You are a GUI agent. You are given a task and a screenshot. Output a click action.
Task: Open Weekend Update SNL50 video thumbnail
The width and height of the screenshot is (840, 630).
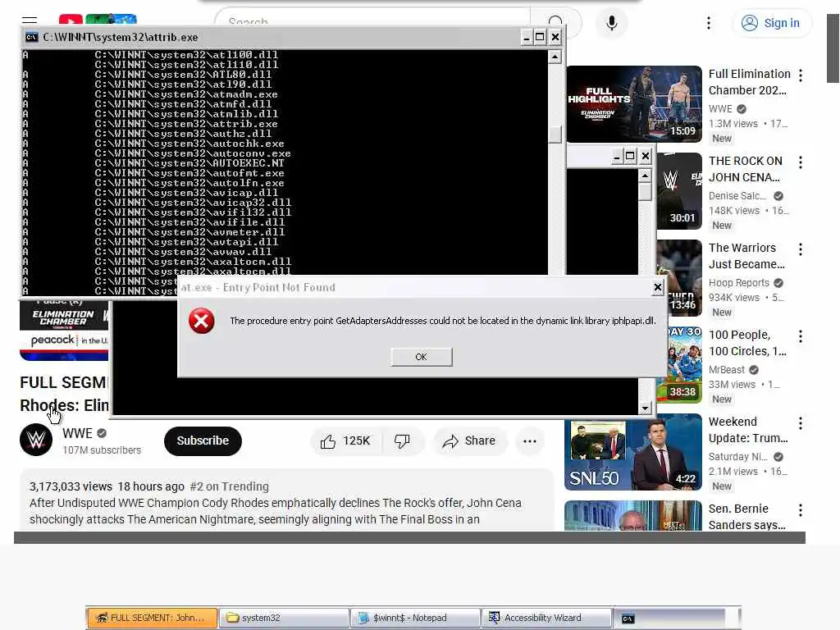coord(633,452)
